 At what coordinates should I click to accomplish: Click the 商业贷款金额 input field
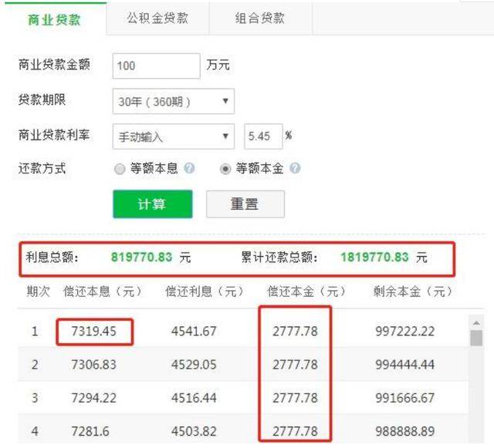(156, 66)
